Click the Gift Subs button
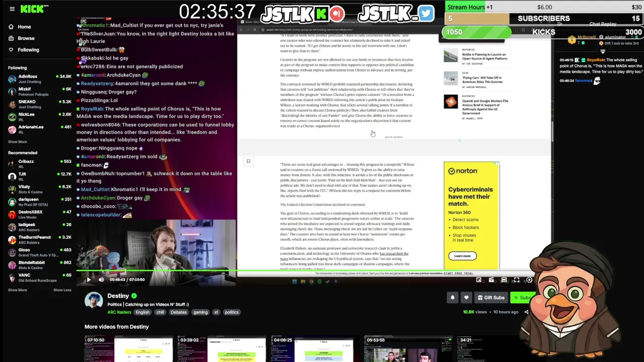This screenshot has height=362, width=644. (x=491, y=298)
